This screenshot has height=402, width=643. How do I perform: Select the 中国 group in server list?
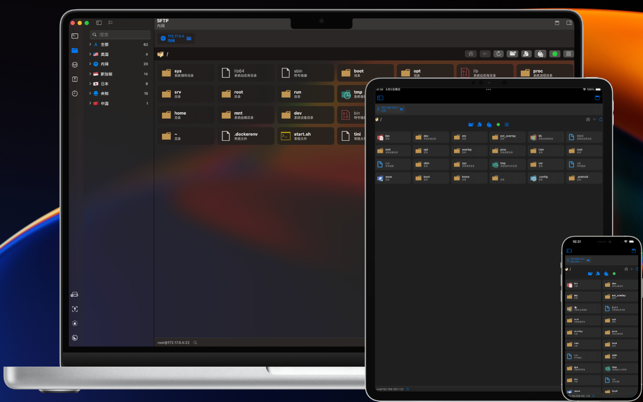(x=104, y=103)
